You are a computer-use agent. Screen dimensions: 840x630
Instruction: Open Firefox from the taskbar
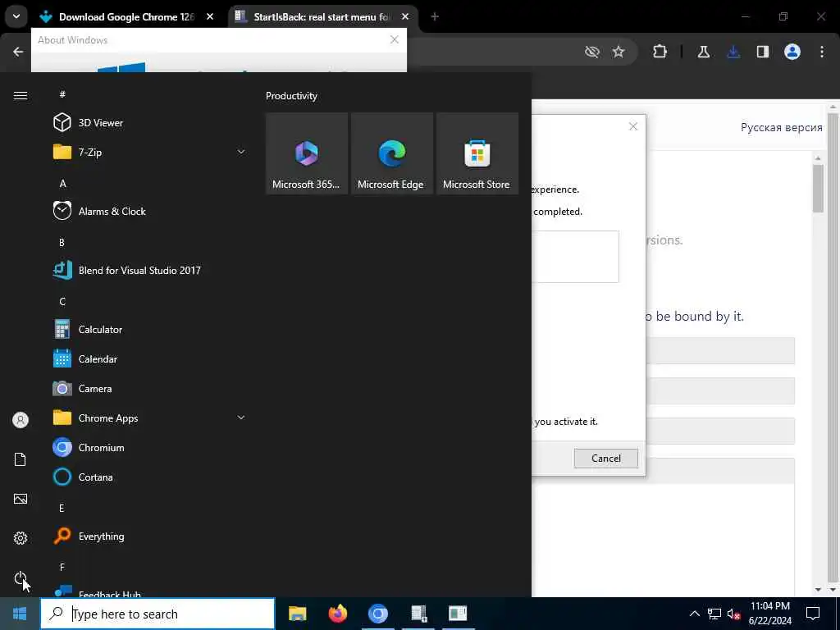tap(337, 614)
